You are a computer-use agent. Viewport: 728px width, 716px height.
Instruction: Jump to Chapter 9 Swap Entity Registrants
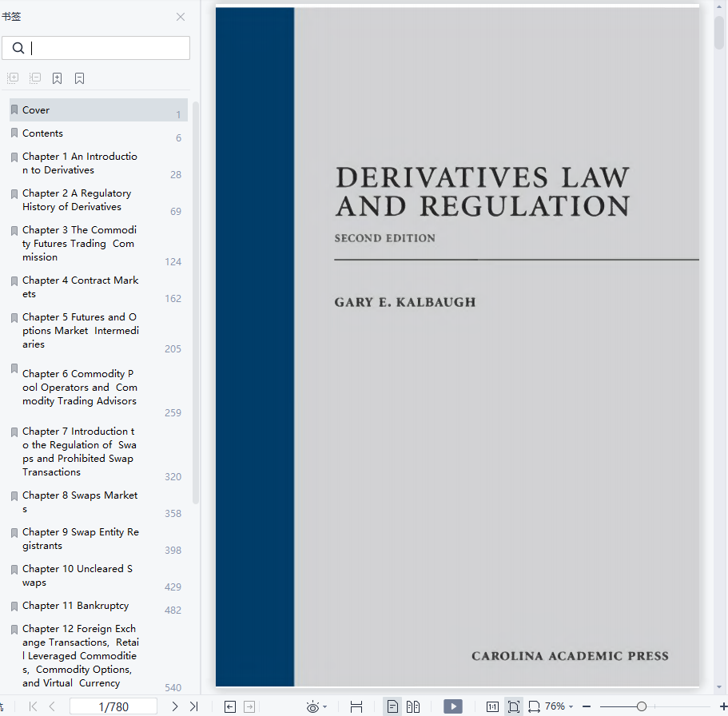(x=98, y=539)
